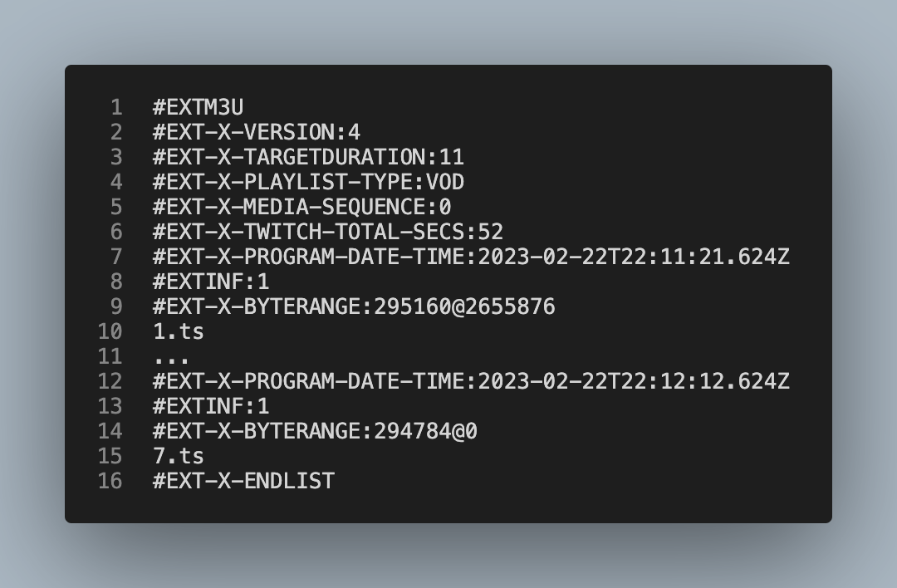Click the PROGRAM-DATE-TIME line ending 12.624Z

point(471,381)
